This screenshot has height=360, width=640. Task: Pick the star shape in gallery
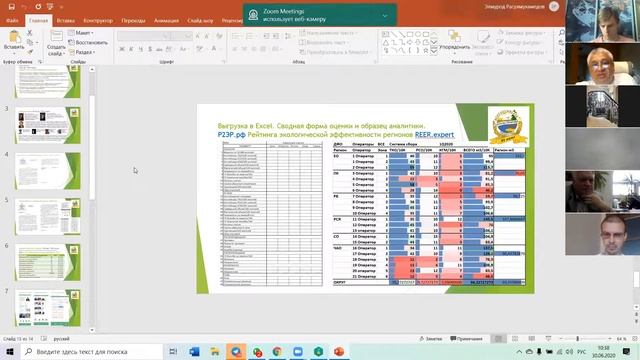[426, 51]
